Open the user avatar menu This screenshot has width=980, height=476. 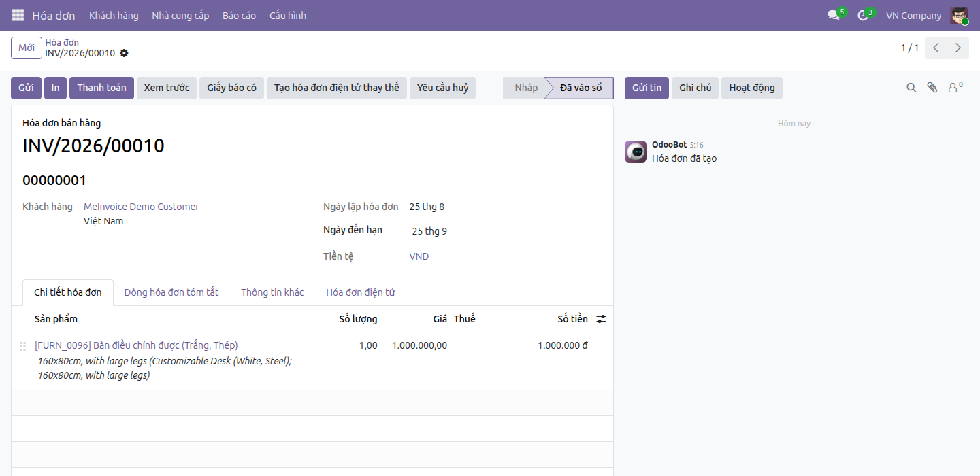[x=959, y=16]
